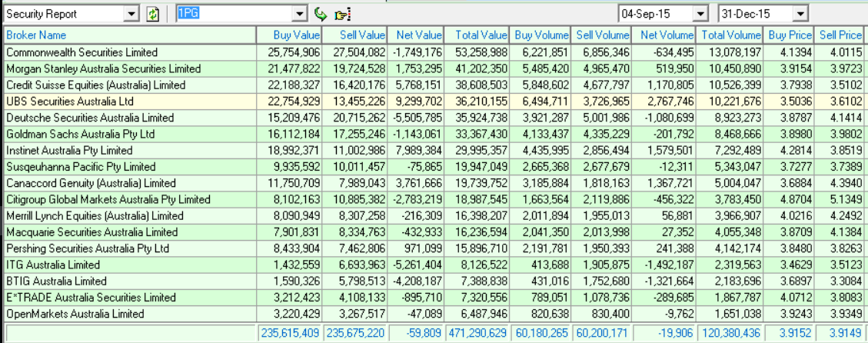Click Total Volume cell 5,004,047
The height and width of the screenshot is (343, 868).
[729, 183]
